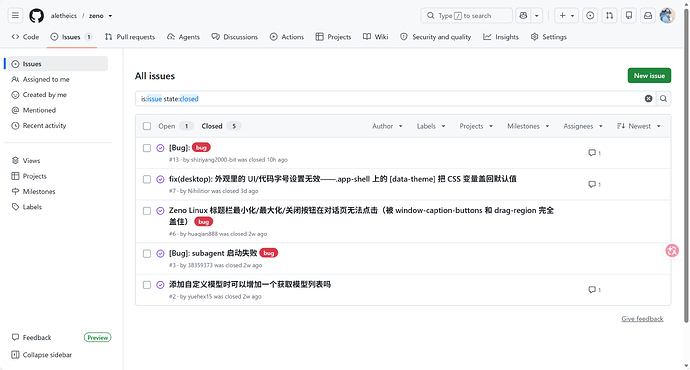Select all issues checkbox
The height and width of the screenshot is (370, 690).
pyautogui.click(x=147, y=126)
